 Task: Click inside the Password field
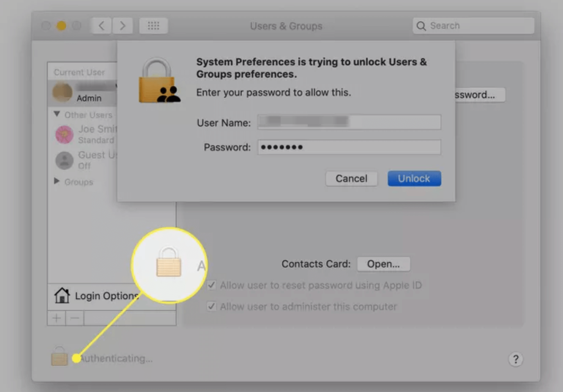point(349,147)
